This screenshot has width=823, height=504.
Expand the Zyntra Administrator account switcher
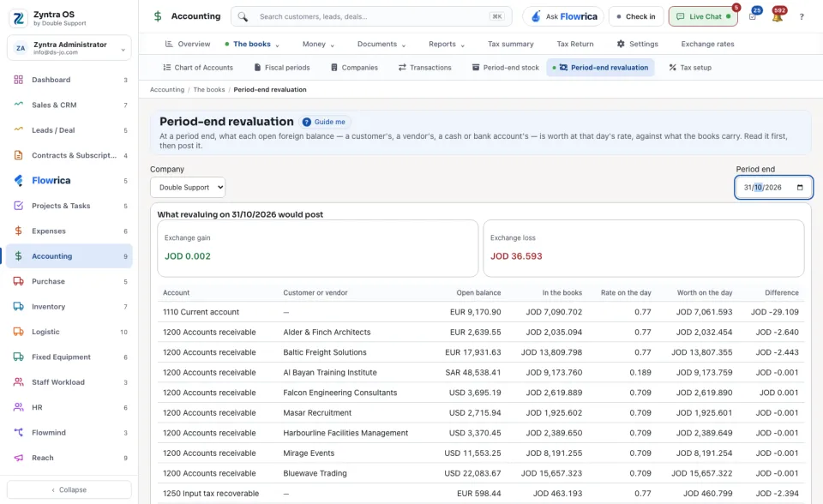[69, 48]
